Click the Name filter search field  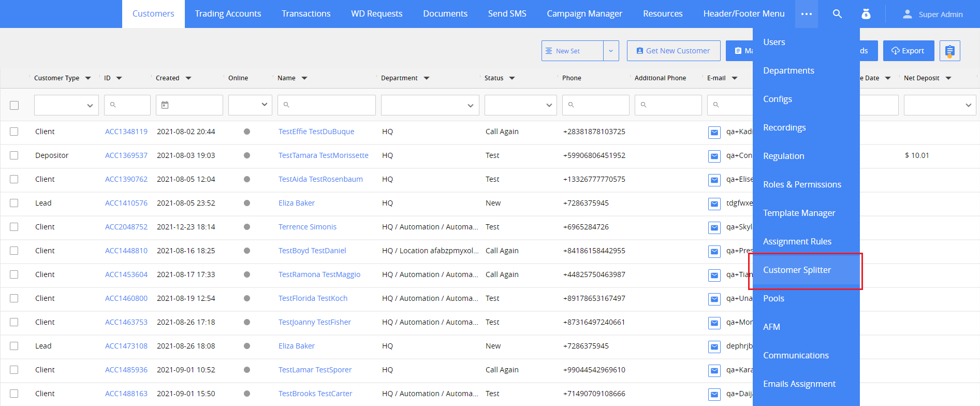327,105
